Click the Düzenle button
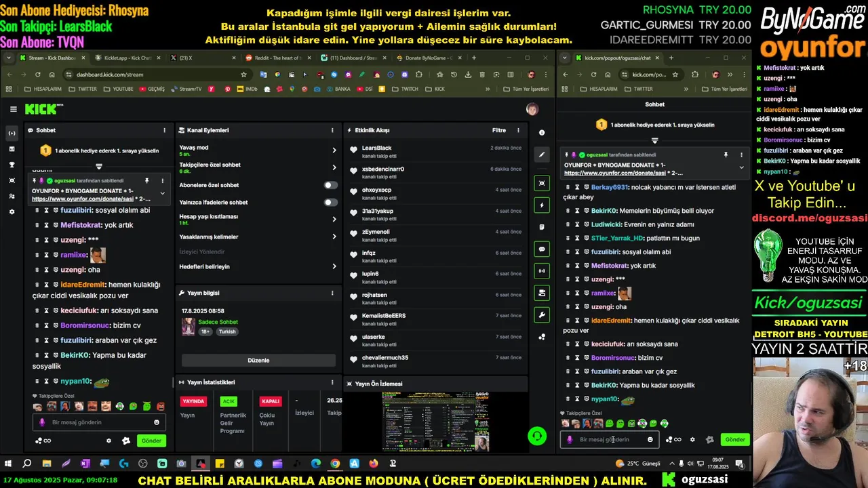Screen dimensions: 868x488 click(x=258, y=360)
